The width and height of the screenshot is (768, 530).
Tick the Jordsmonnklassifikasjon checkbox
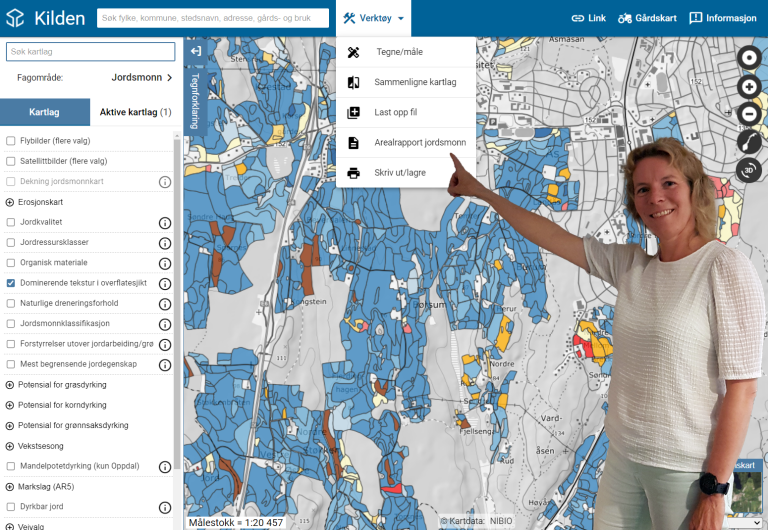(x=11, y=324)
